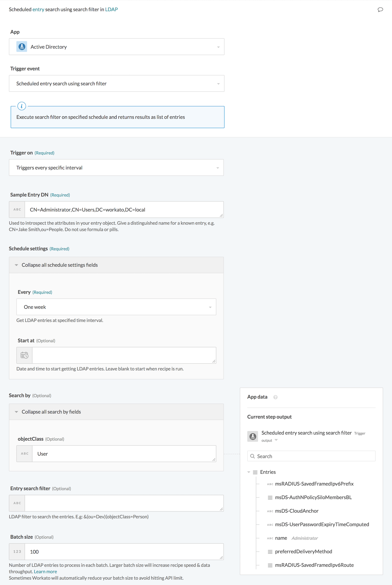
Task: Click inside the Entry search filter input
Action: click(123, 503)
